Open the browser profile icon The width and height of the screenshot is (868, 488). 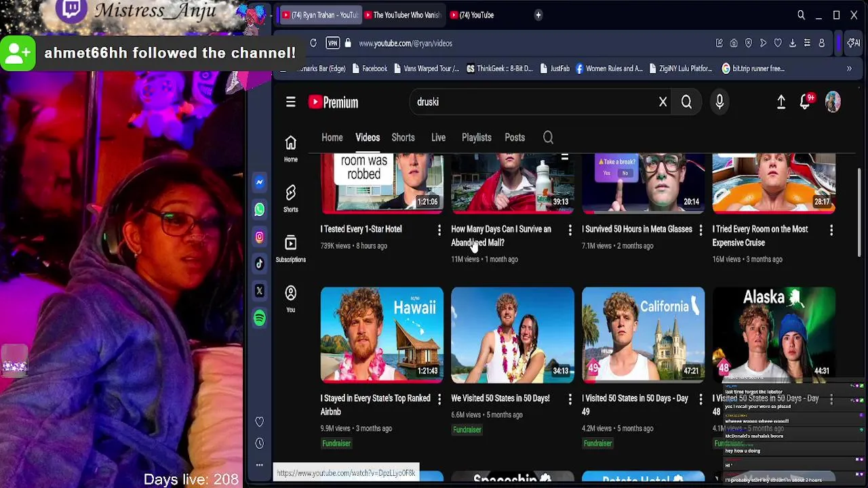pos(821,43)
